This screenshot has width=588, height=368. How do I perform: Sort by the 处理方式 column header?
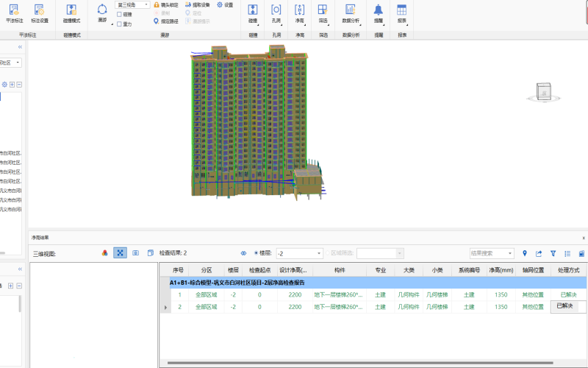coord(568,270)
